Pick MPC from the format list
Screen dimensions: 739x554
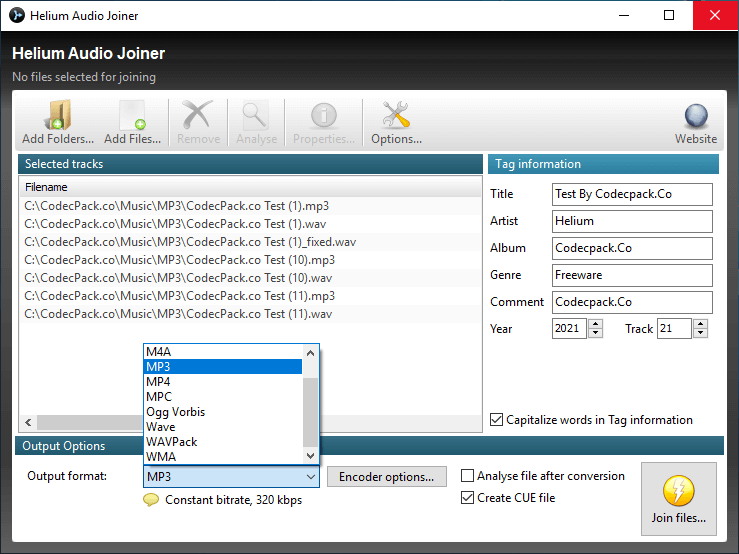pyautogui.click(x=222, y=397)
